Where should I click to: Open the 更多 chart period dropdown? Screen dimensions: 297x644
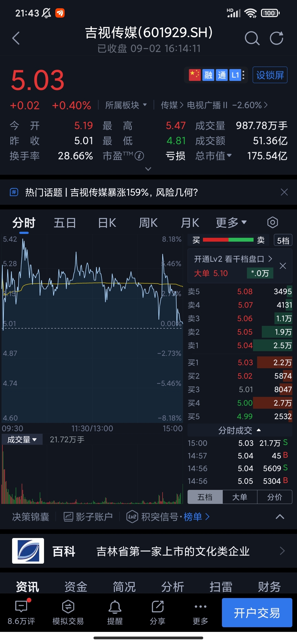coord(231,223)
